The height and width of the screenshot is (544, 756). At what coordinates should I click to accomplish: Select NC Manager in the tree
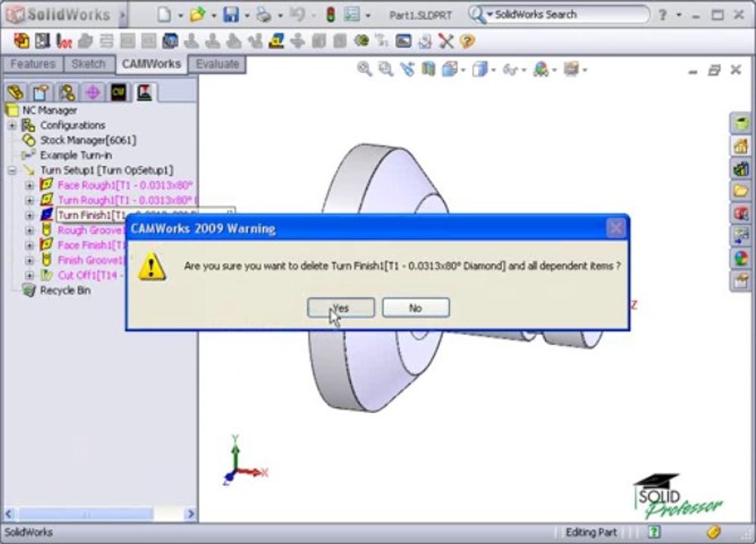50,110
